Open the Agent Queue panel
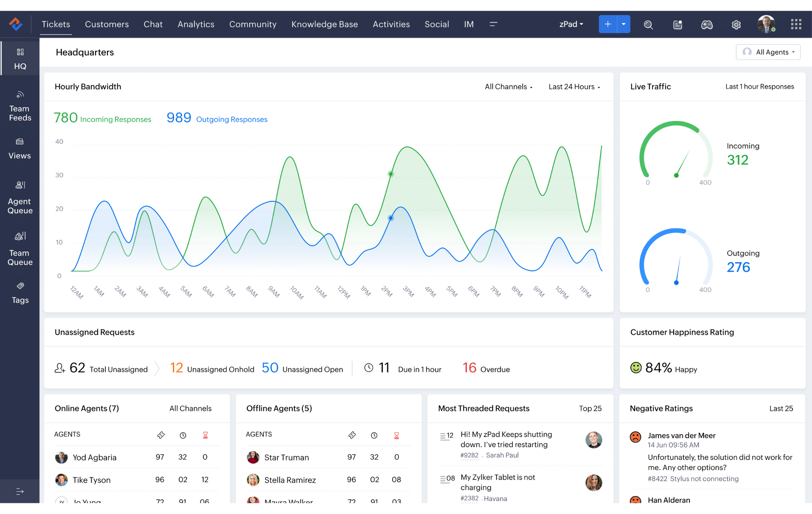The width and height of the screenshot is (812, 514). coord(20,198)
